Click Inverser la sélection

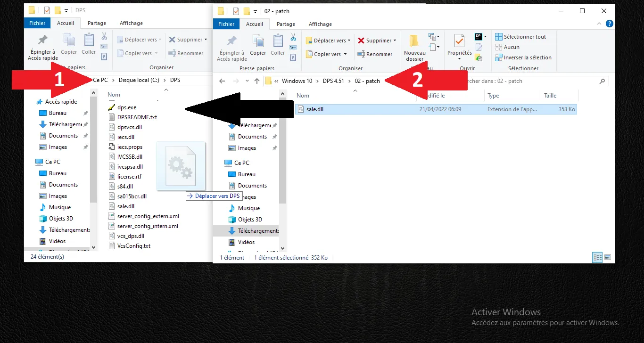[x=523, y=57]
